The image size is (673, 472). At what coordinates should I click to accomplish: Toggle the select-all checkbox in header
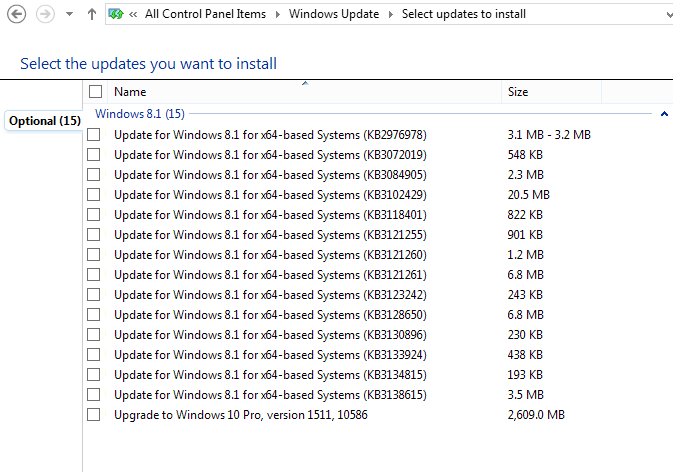95,92
